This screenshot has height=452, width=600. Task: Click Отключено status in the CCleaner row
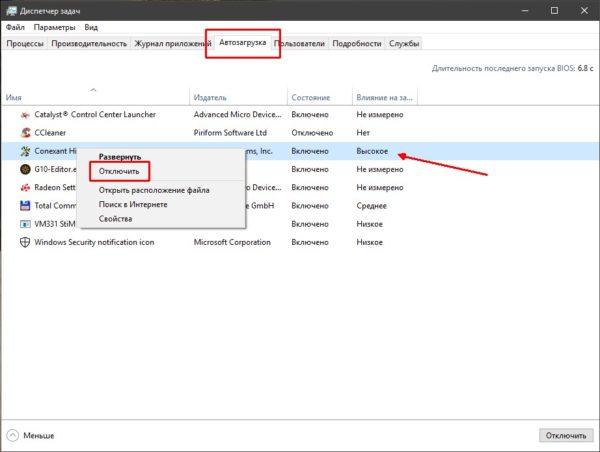(312, 133)
